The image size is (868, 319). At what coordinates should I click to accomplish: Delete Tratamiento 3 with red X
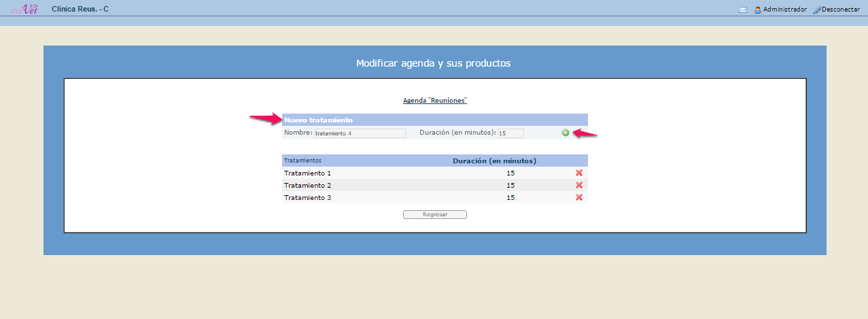coord(579,197)
